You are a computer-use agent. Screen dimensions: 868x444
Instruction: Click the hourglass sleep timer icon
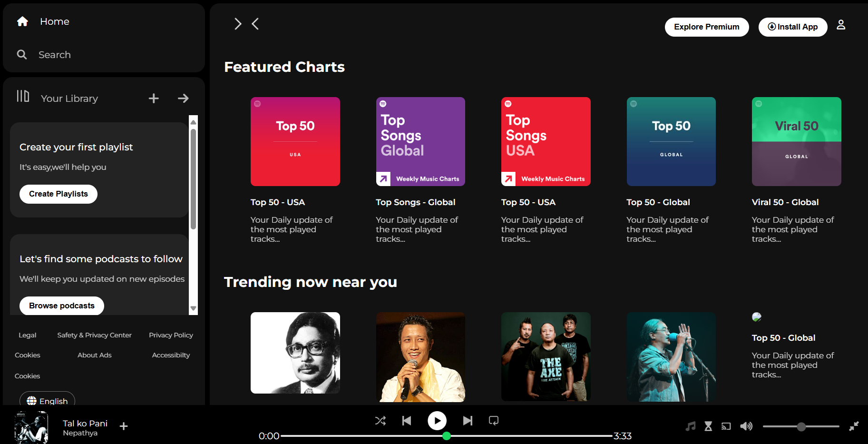(708, 426)
